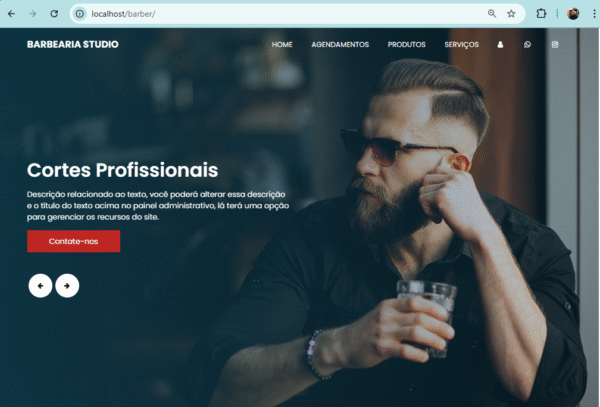Focus the address bar showing localhost/barber/

pos(283,14)
